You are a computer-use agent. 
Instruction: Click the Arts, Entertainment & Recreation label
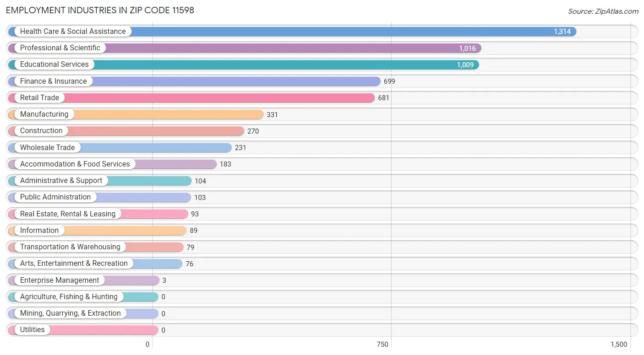74,263
